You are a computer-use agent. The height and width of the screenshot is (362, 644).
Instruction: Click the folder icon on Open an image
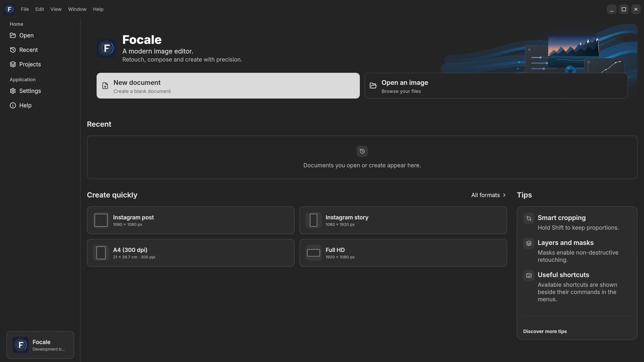click(x=373, y=86)
